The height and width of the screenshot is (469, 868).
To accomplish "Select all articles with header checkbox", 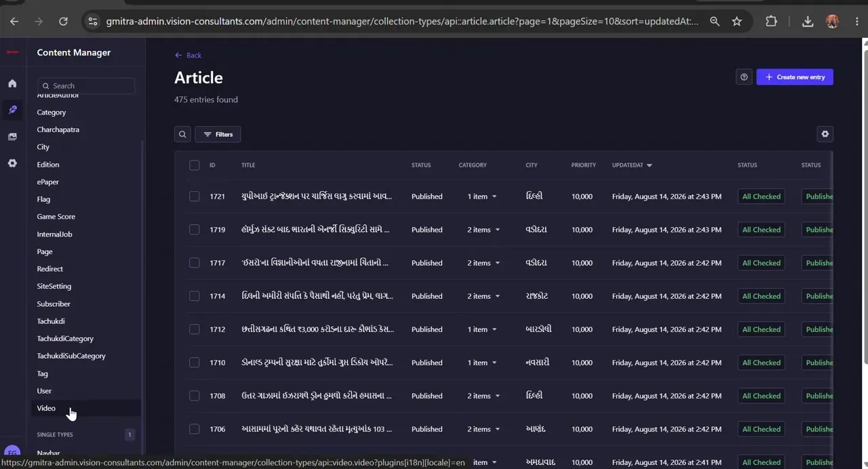I will (195, 165).
